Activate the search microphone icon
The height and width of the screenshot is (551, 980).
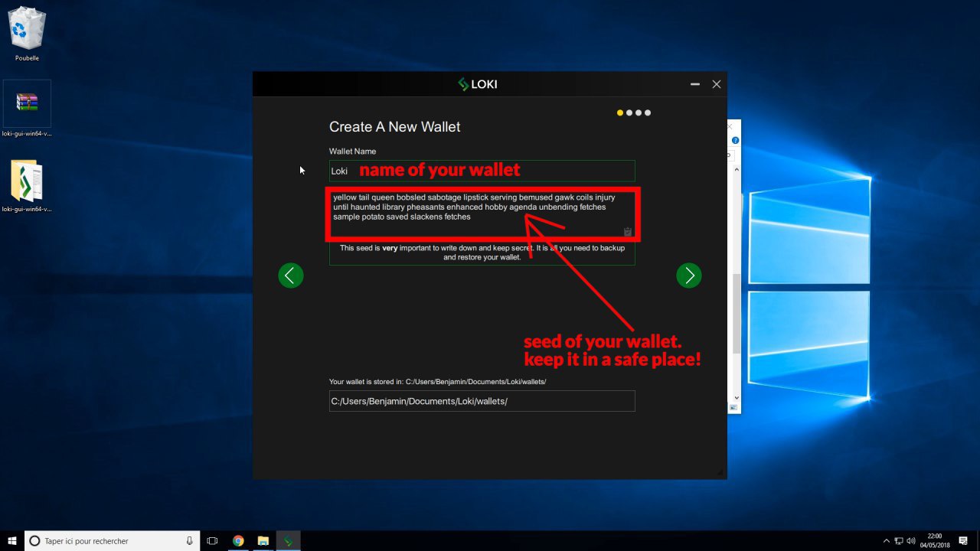tap(189, 540)
